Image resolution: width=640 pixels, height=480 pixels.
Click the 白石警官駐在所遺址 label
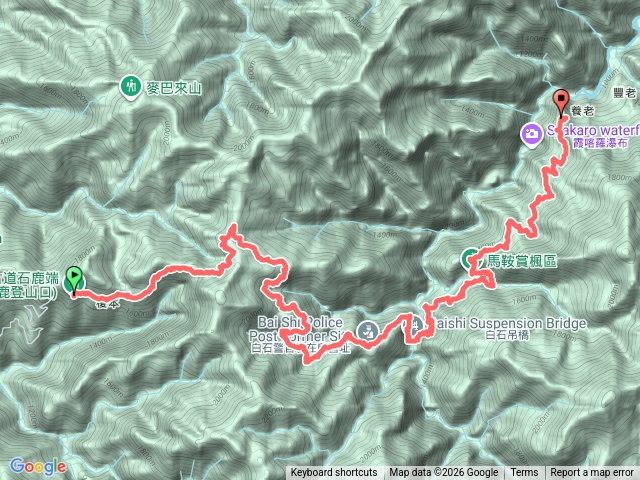pyautogui.click(x=300, y=348)
